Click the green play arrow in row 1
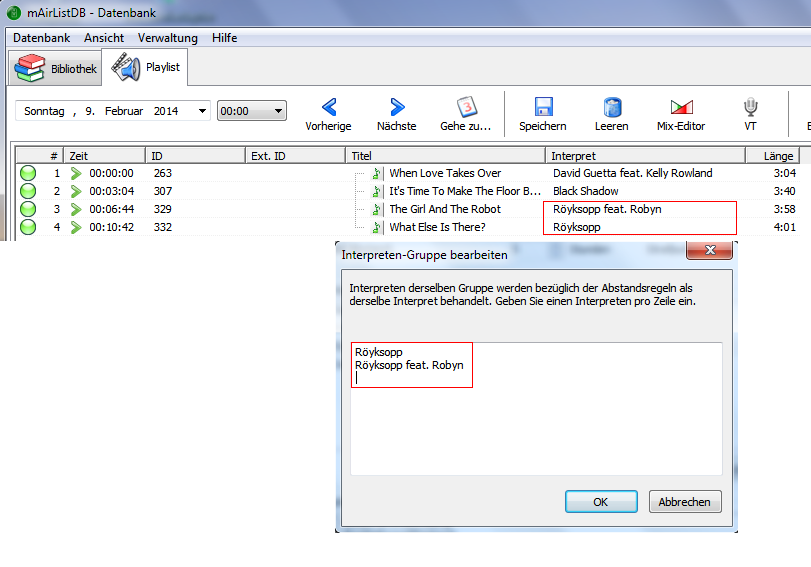Viewport: 811px width, 567px height. coord(76,173)
